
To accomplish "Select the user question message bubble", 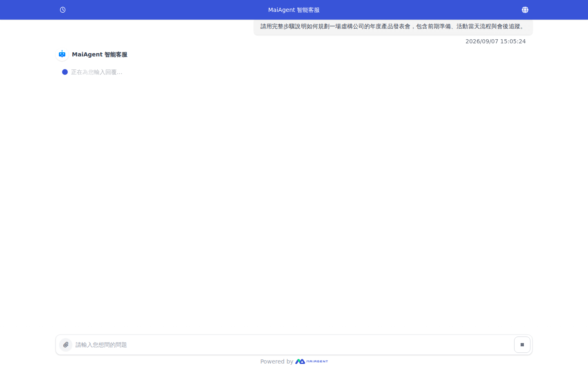I will point(393,27).
